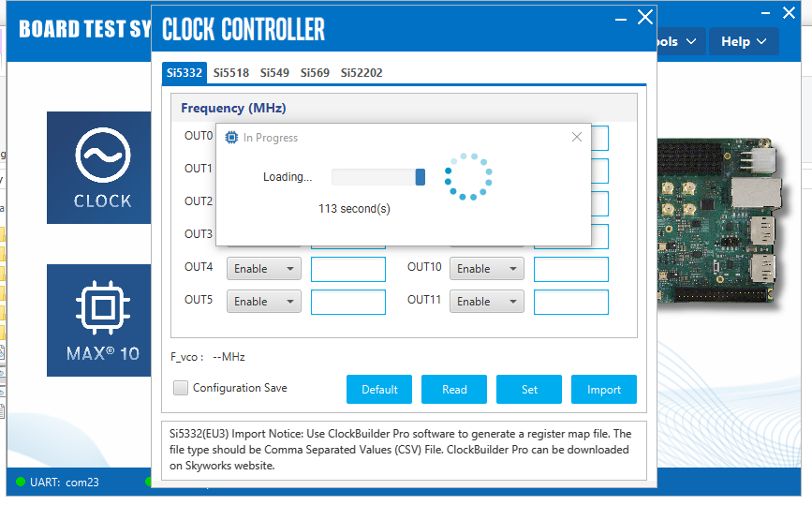Image resolution: width=812 pixels, height=520 pixels.
Task: Switch to the Si549 tab
Action: click(274, 72)
